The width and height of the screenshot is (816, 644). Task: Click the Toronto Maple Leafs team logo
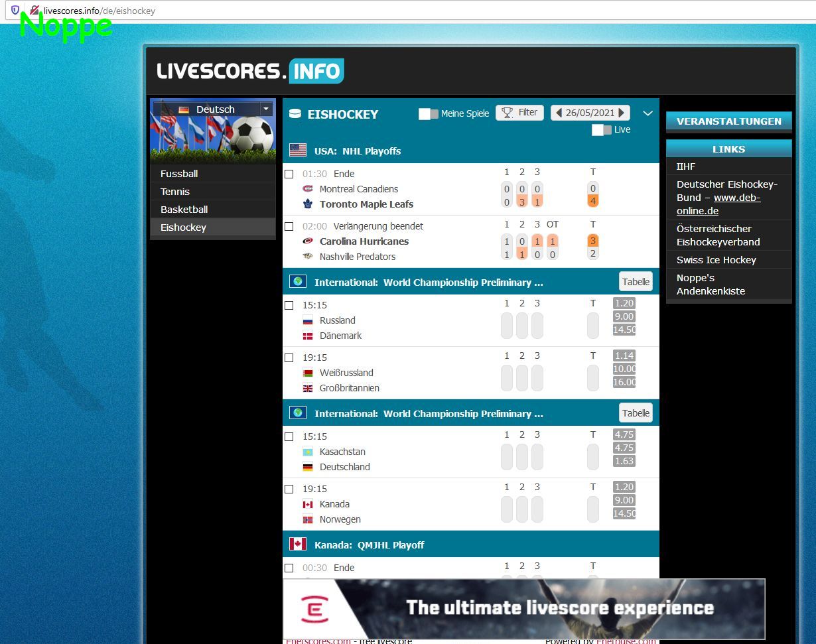pyautogui.click(x=307, y=204)
